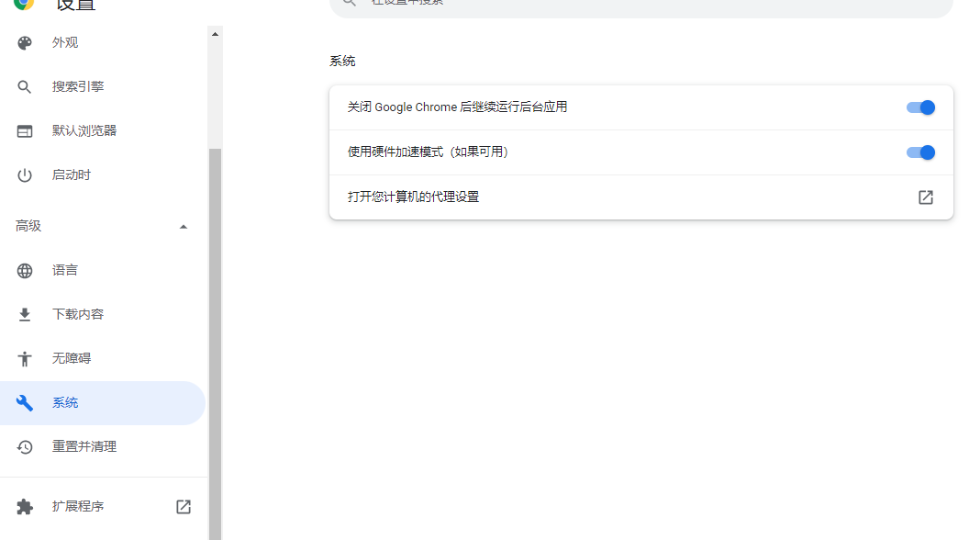Click the wrench icon for 系统
980x540 pixels.
pyautogui.click(x=25, y=403)
